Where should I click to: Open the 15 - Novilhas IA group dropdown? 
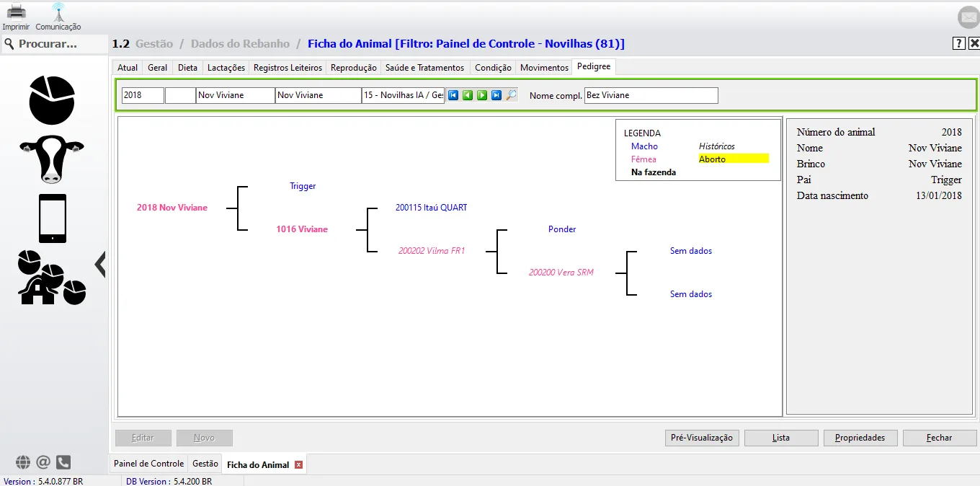pos(403,95)
